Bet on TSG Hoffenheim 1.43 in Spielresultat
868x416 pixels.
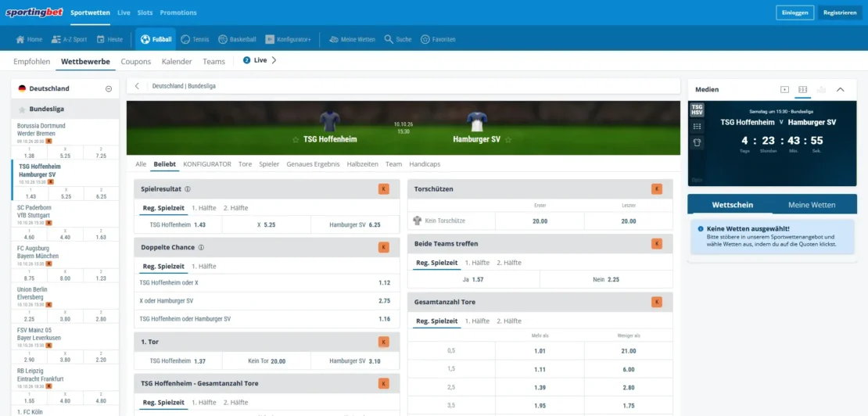click(x=178, y=225)
